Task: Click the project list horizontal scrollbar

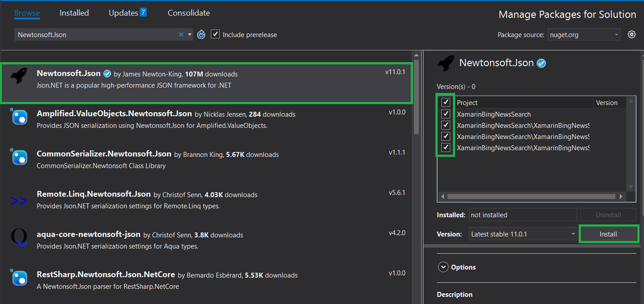Action: [531, 196]
